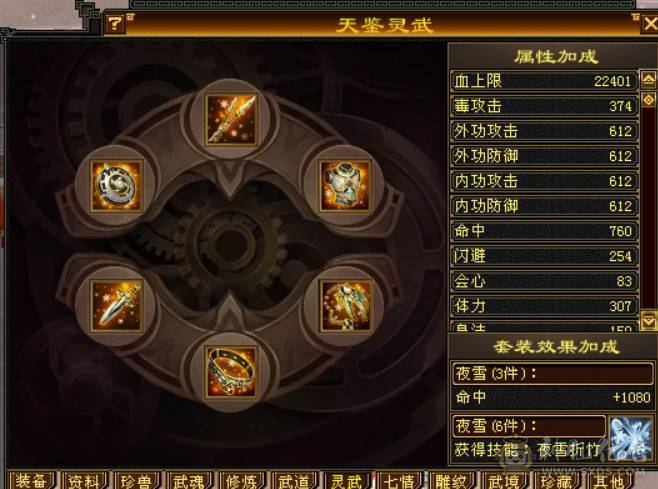Image resolution: width=658 pixels, height=489 pixels.
Task: Select the 夜雪 (3件) set effect row
Action: (x=553, y=373)
